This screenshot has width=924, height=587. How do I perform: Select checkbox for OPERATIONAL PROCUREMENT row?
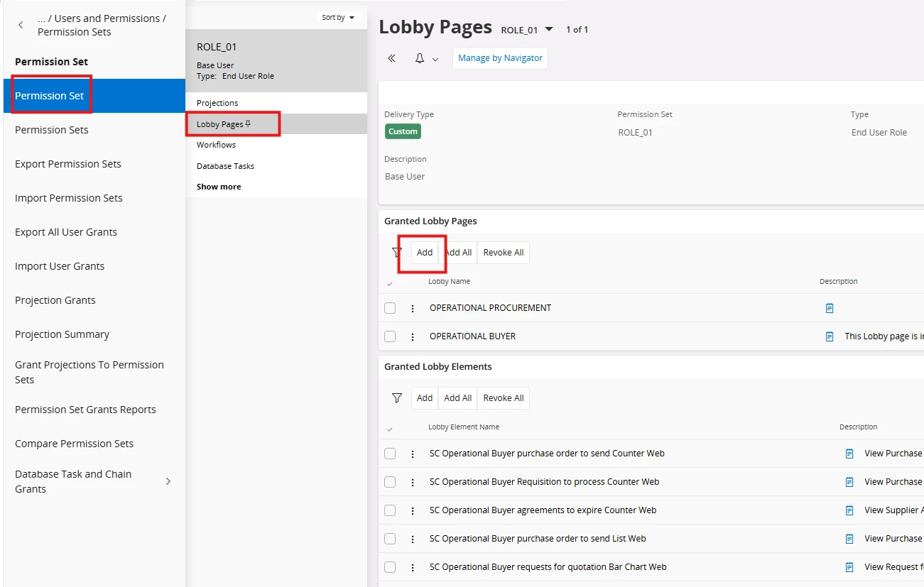(390, 308)
